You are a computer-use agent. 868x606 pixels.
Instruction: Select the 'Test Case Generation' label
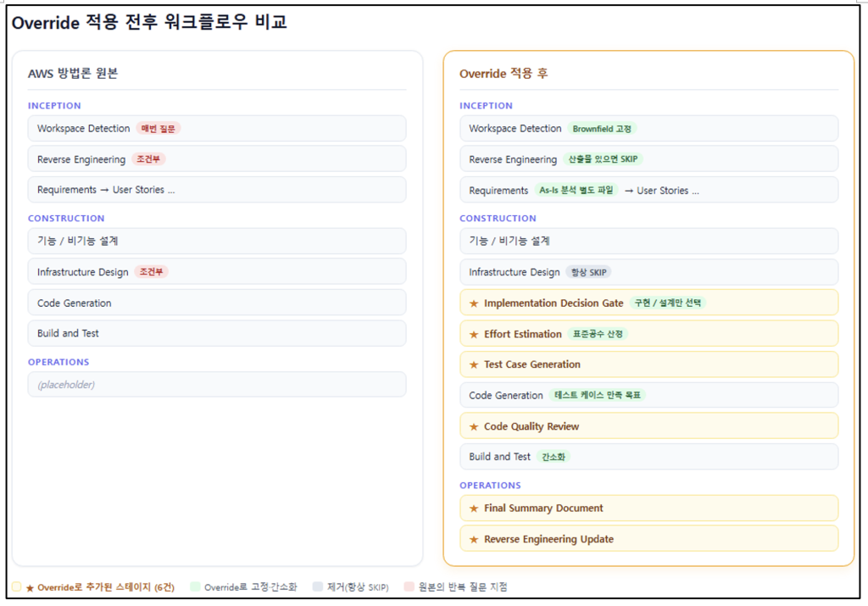coord(532,364)
